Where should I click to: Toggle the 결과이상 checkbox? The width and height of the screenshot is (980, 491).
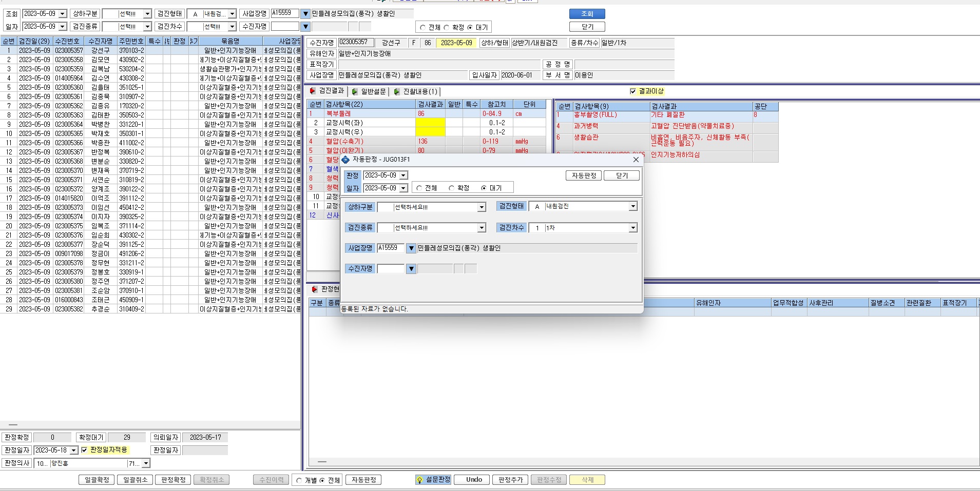633,91
